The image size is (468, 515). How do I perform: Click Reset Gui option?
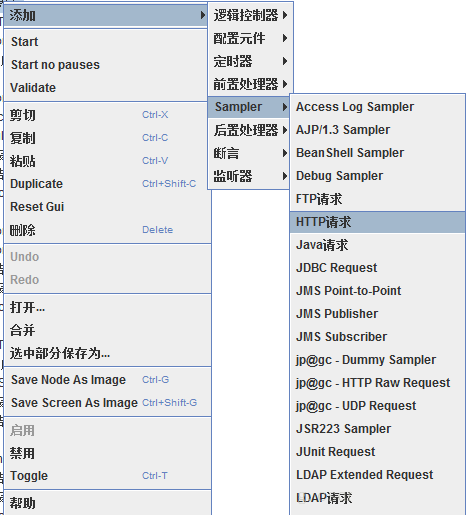point(107,207)
